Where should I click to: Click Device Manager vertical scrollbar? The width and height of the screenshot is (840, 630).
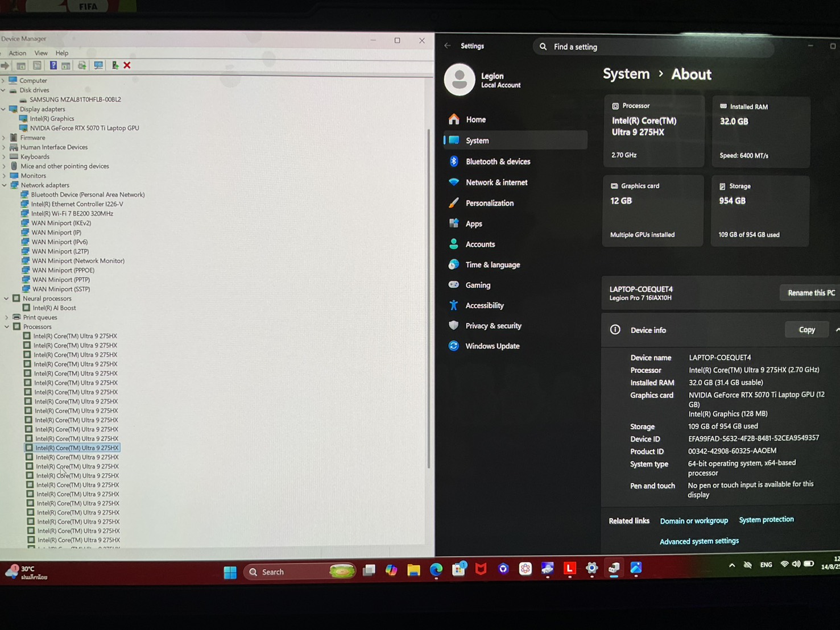pyautogui.click(x=429, y=299)
